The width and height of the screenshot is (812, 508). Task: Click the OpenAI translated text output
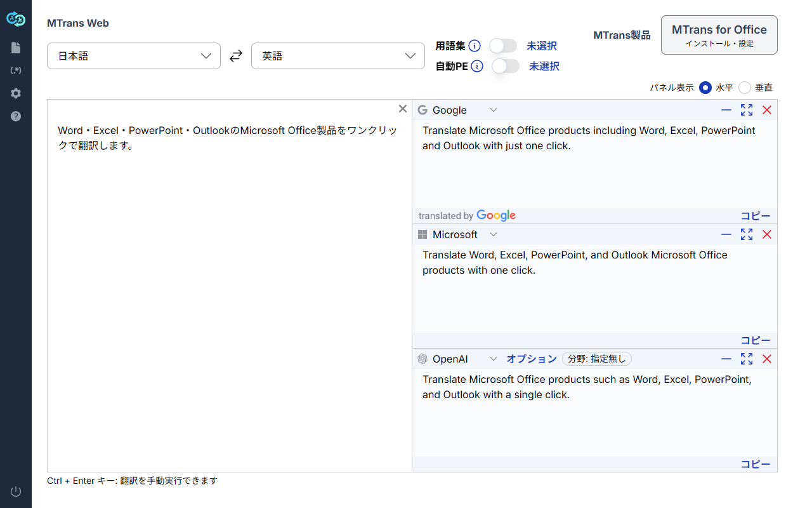tap(587, 387)
